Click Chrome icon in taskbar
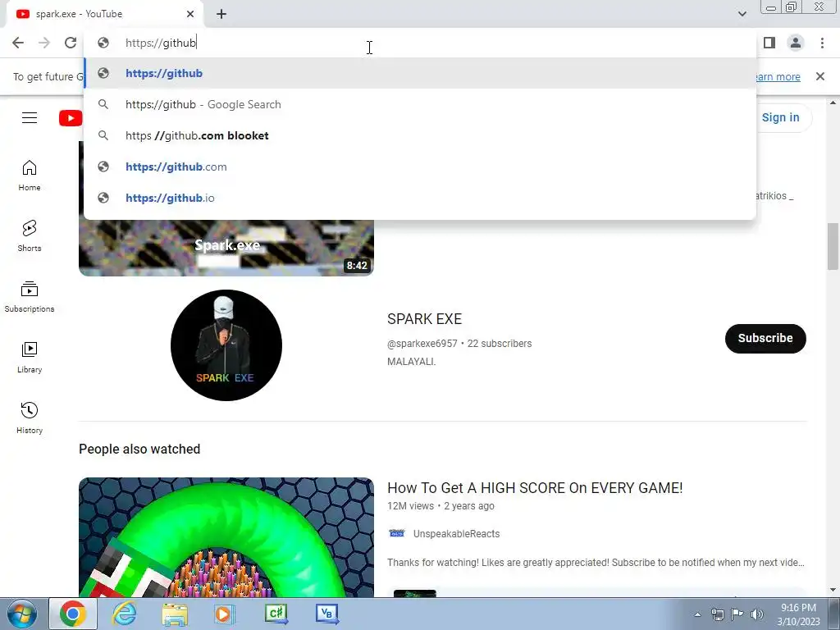840x630 pixels. 73,614
